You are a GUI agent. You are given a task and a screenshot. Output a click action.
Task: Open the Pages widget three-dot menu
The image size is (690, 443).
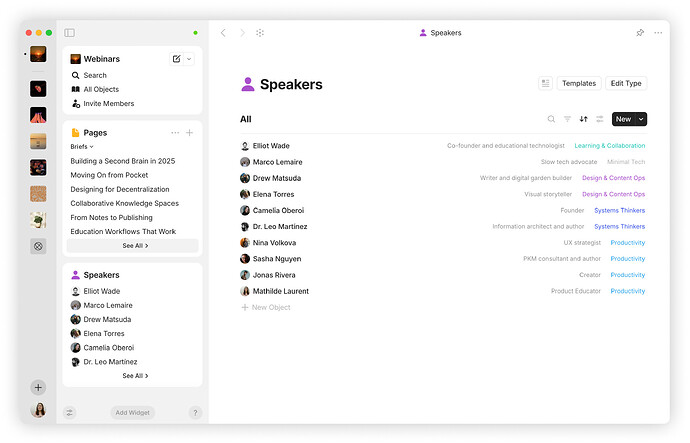click(175, 132)
